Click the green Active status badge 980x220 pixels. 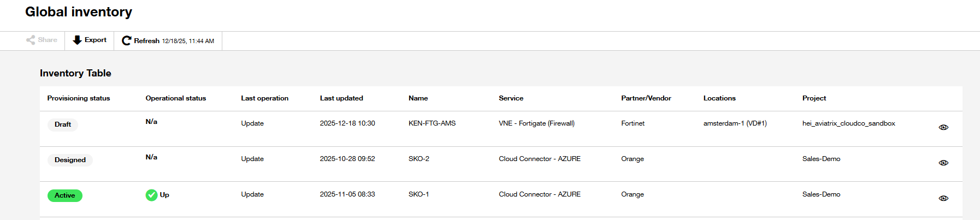point(65,195)
